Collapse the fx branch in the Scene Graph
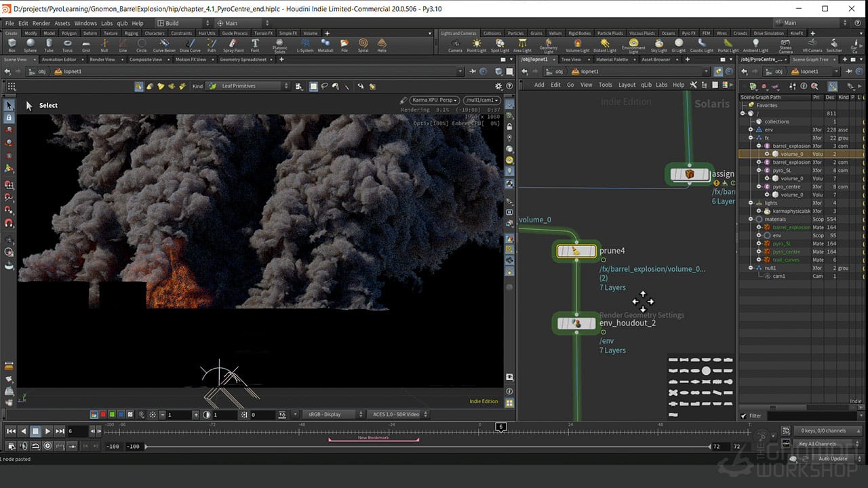The width and height of the screenshot is (868, 488). click(750, 138)
